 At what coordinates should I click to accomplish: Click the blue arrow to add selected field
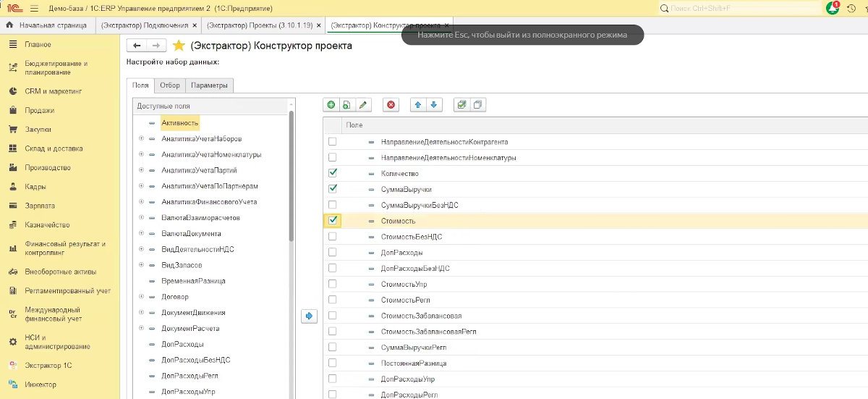coord(310,316)
